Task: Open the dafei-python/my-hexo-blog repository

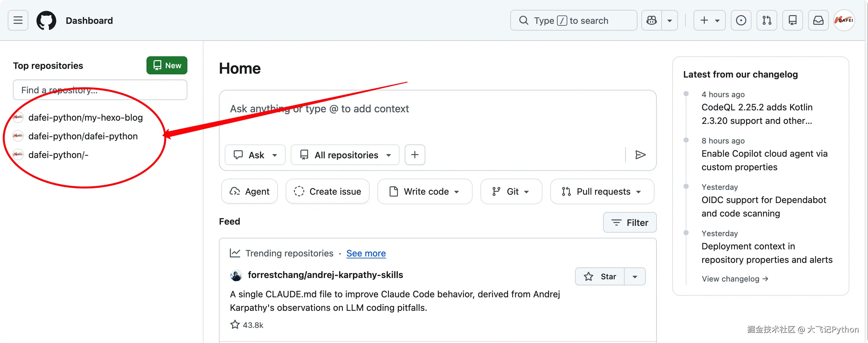Action: [x=85, y=117]
